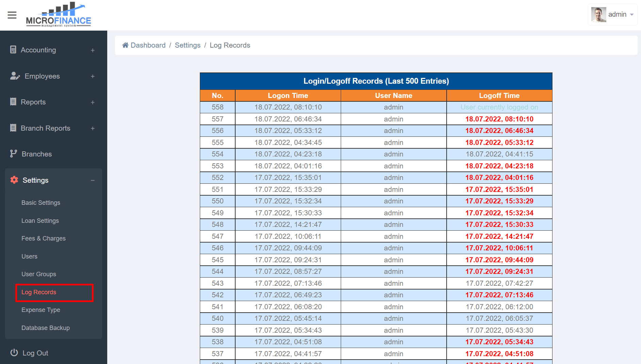The height and width of the screenshot is (364, 641).
Task: Click admin user name in row 545
Action: [394, 260]
